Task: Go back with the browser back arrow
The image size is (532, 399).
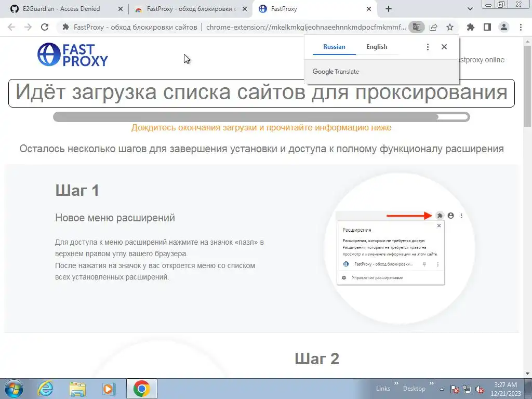Action: point(11,27)
